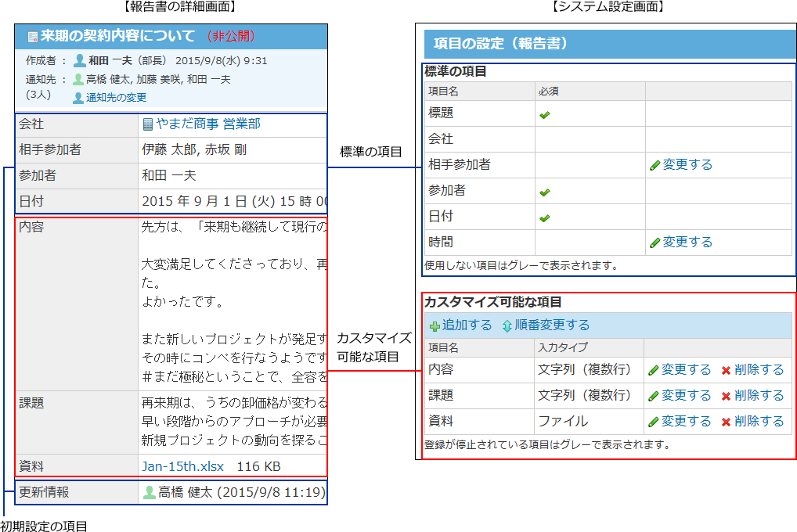Click the report document icon beside the title

33,37
